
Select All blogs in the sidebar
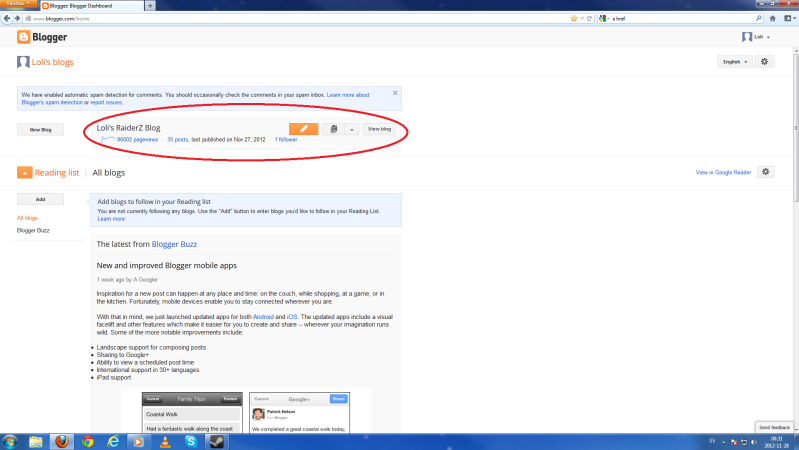point(28,218)
